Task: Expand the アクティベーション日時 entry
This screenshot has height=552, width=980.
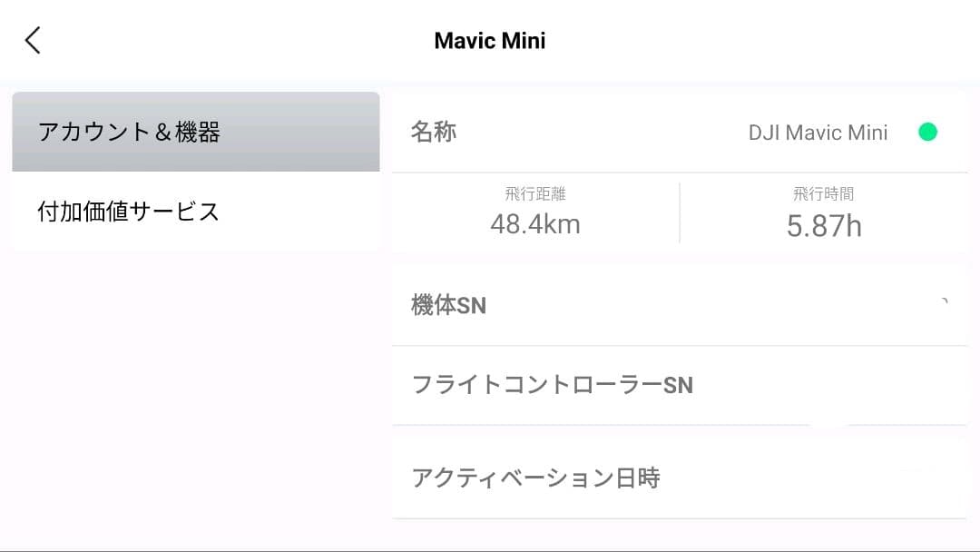Action: pos(681,477)
